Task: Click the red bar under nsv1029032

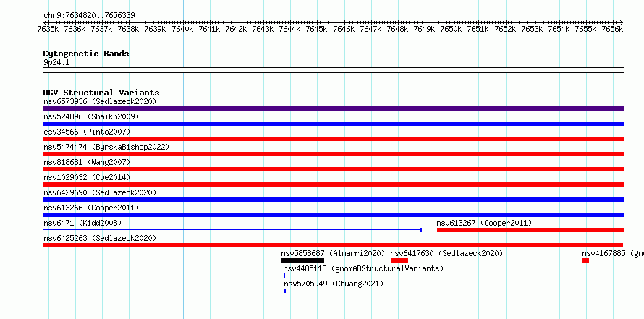Action: [x=333, y=184]
